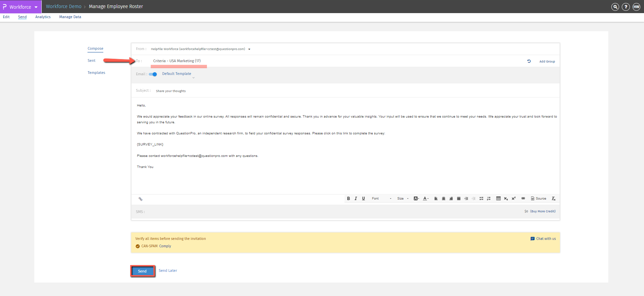Open the search icon in the header
Screen dimensions: 644x296
click(615, 7)
